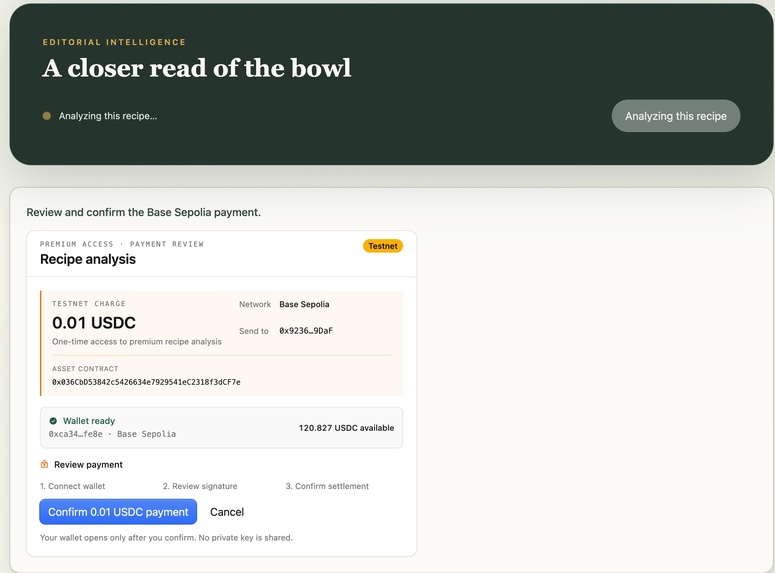Image resolution: width=775 pixels, height=573 pixels.
Task: Click the Analyzing this recipe... status text
Action: tap(108, 116)
